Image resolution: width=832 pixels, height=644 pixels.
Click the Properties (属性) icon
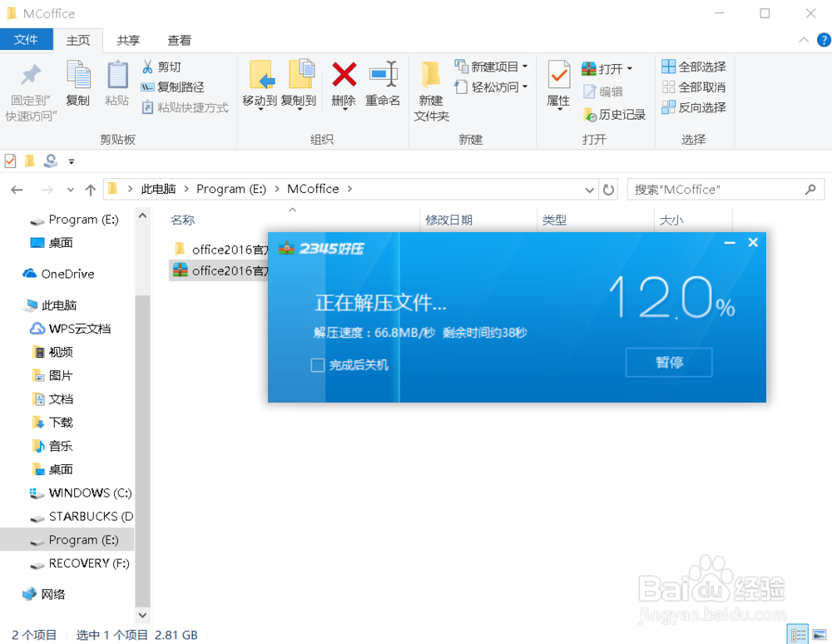tap(558, 74)
